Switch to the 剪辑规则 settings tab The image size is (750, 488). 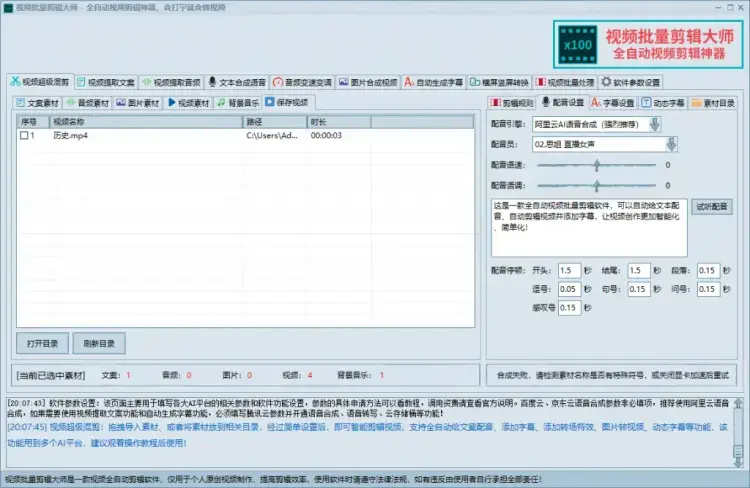[512, 102]
